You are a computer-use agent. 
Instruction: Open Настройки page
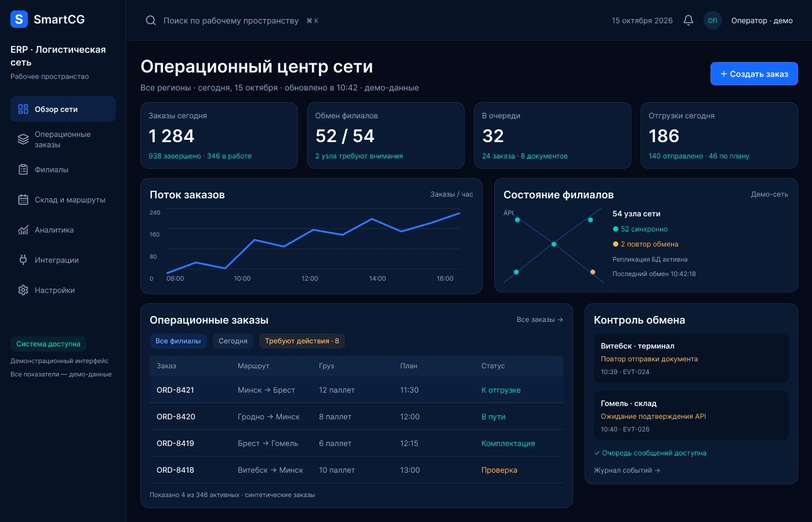point(63,290)
